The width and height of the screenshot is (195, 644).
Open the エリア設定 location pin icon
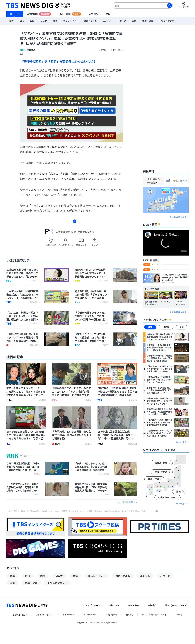183,4
